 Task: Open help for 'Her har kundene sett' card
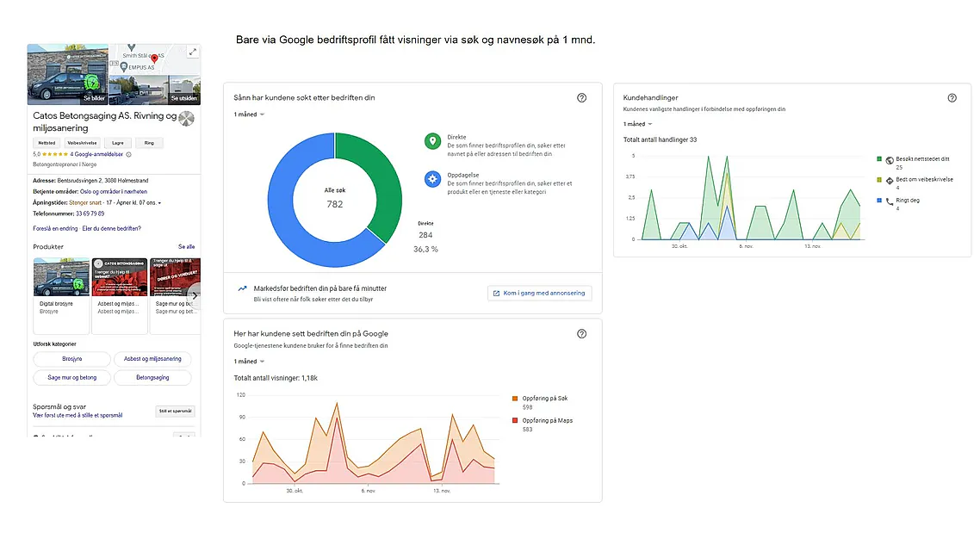582,333
